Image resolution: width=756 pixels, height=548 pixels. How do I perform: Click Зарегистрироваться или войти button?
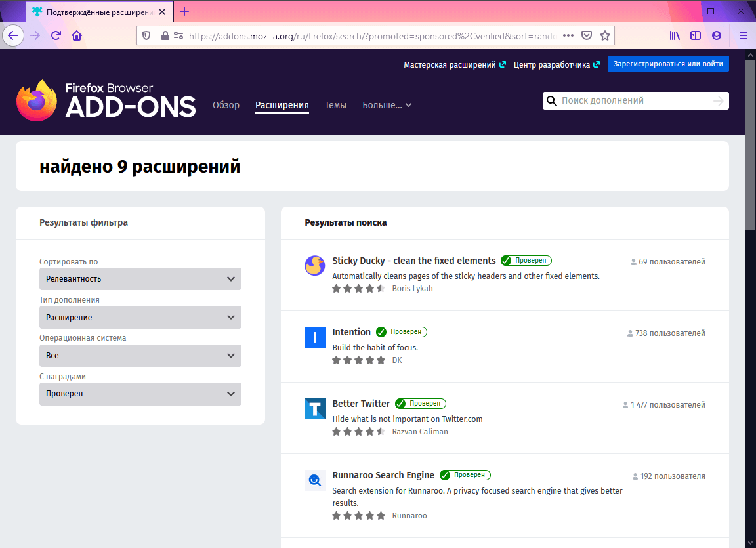pyautogui.click(x=668, y=64)
